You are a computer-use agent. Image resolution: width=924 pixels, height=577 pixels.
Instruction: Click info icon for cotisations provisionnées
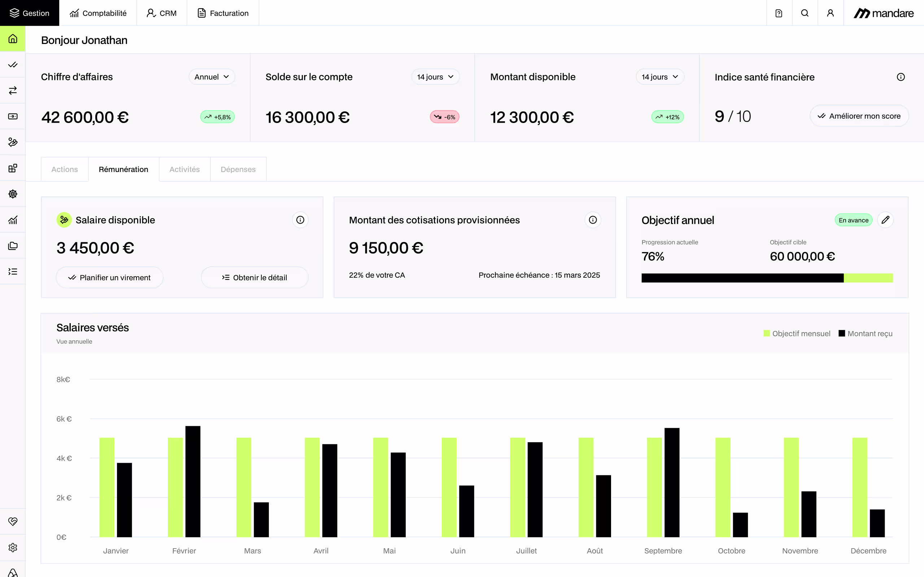click(x=593, y=220)
